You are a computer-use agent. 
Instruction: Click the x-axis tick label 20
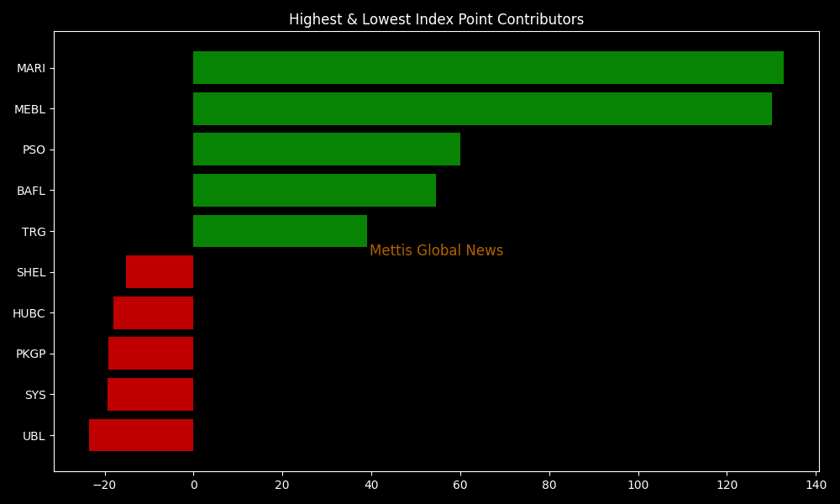click(x=282, y=486)
